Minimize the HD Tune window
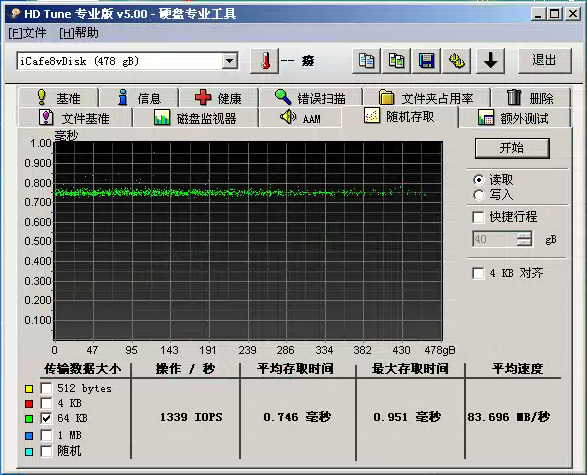587x475 pixels. tap(538, 14)
